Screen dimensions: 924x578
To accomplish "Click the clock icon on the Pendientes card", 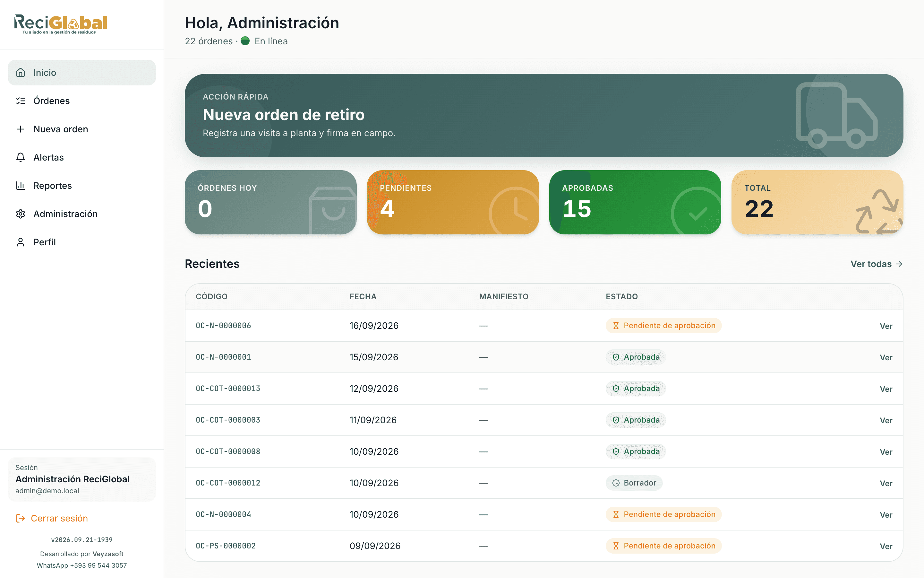I will 514,211.
